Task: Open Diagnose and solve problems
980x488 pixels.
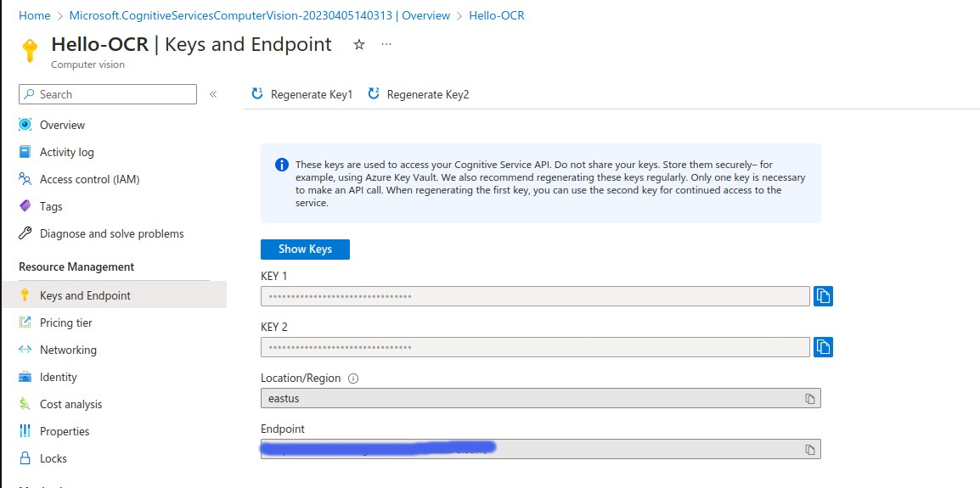Action: click(112, 233)
